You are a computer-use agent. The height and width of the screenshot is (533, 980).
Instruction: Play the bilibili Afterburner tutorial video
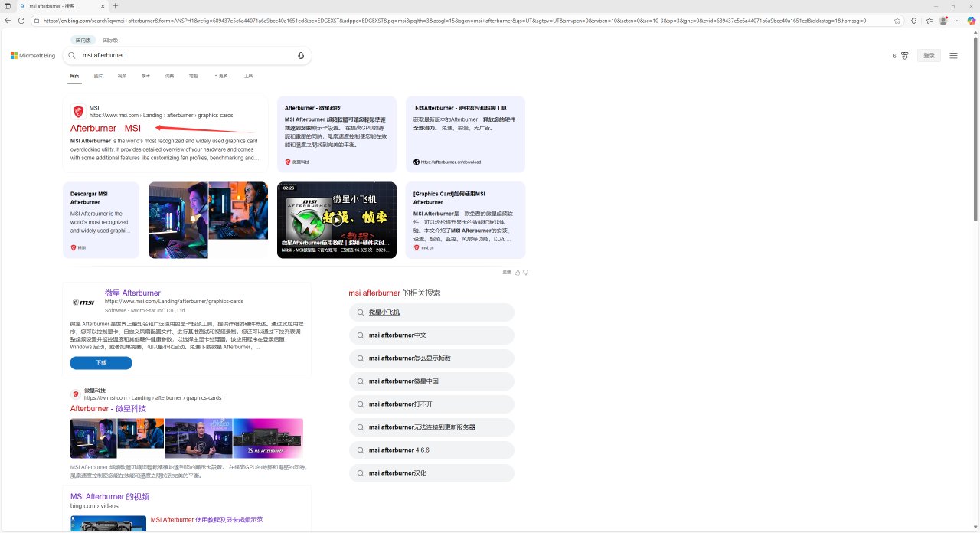336,220
